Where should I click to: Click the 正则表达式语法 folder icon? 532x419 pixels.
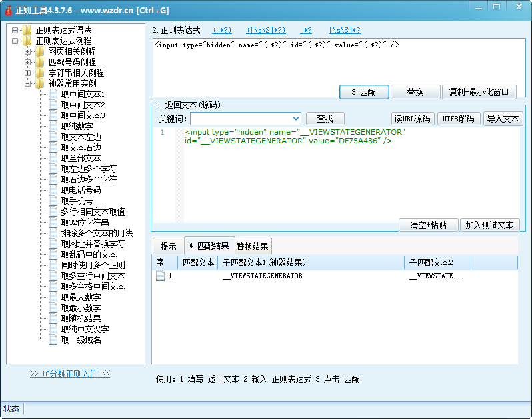[x=27, y=30]
